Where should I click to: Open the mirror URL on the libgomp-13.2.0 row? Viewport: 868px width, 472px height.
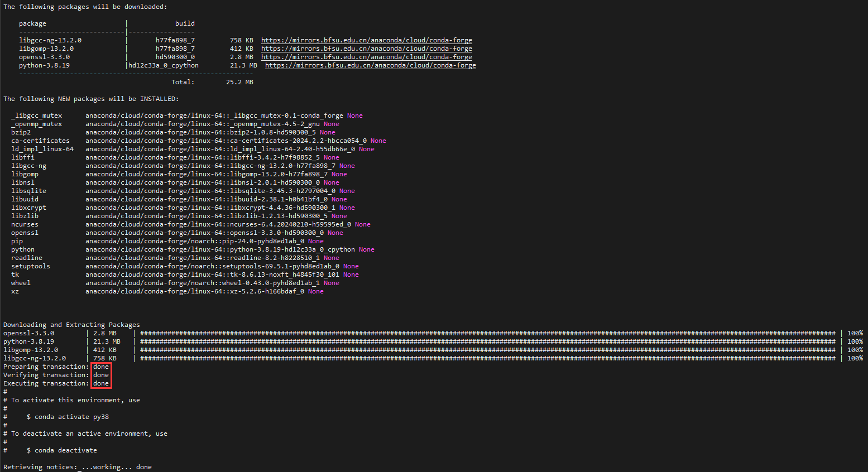coord(367,49)
